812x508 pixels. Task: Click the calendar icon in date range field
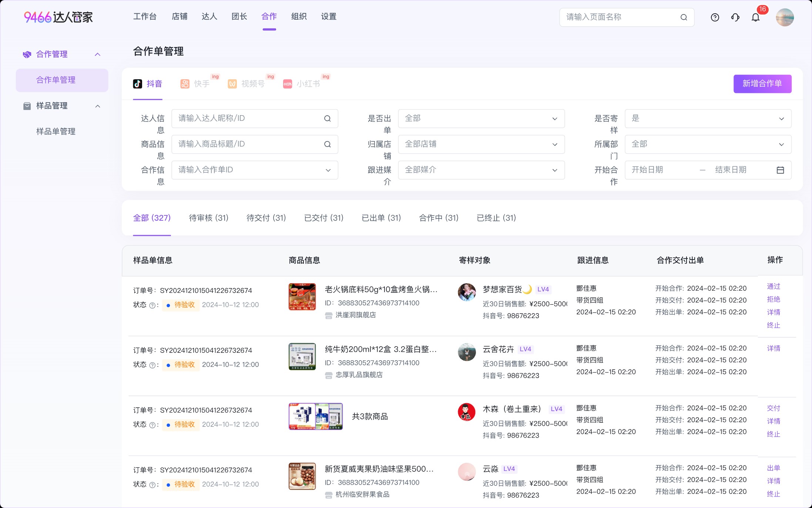point(780,170)
